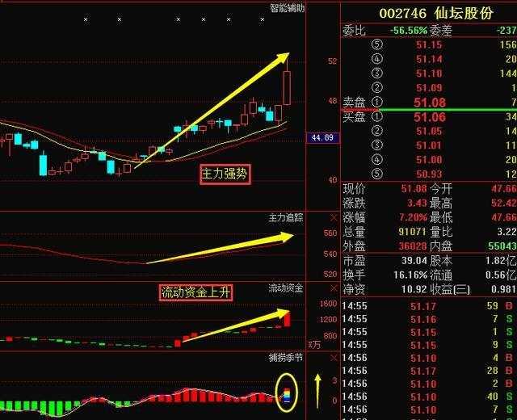Select buy level 1 price 51.06

point(429,117)
